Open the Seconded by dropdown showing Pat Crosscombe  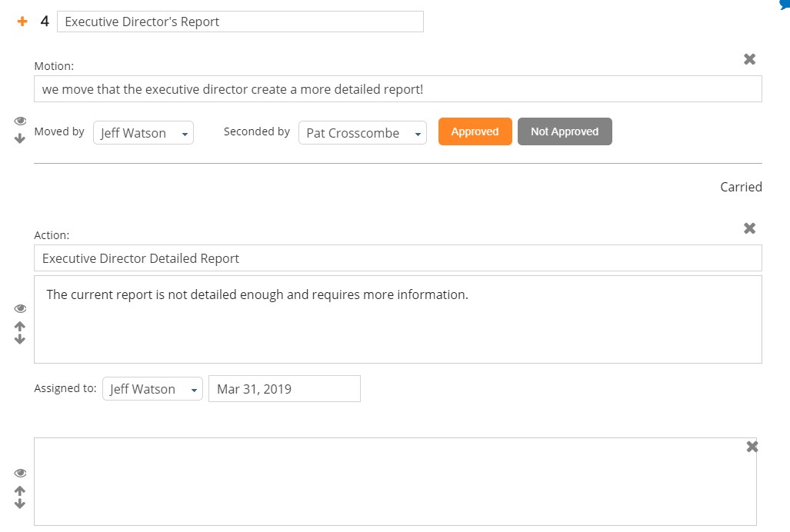pos(362,133)
